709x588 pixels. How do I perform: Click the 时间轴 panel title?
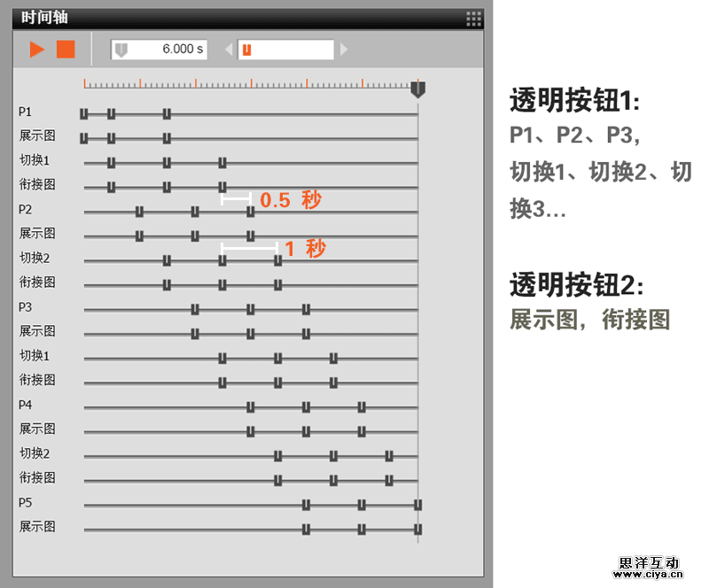click(x=44, y=18)
